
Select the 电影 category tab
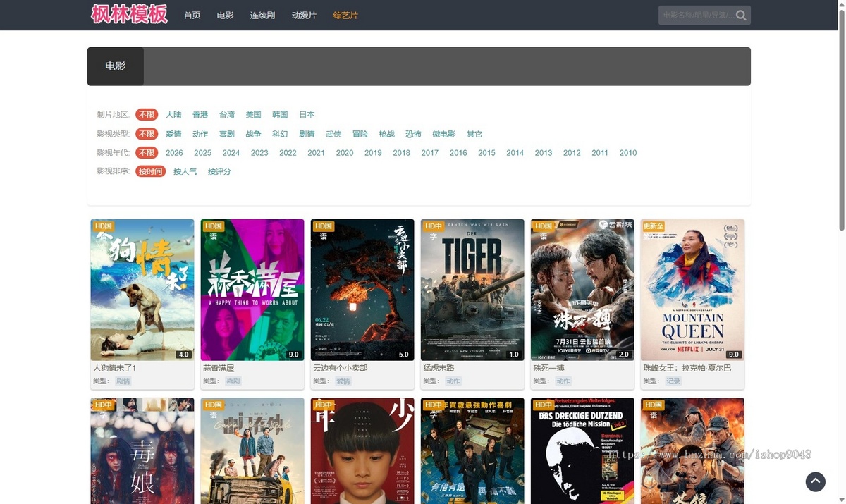[116, 66]
